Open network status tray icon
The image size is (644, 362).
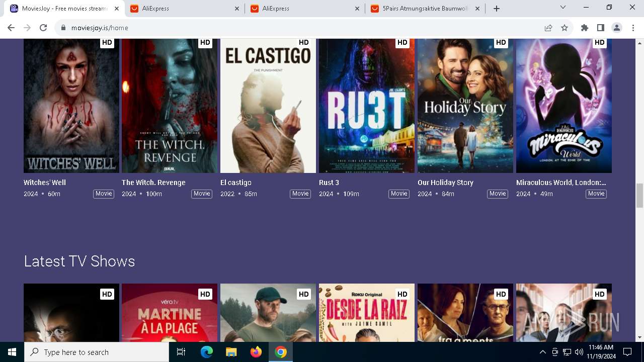click(x=567, y=352)
